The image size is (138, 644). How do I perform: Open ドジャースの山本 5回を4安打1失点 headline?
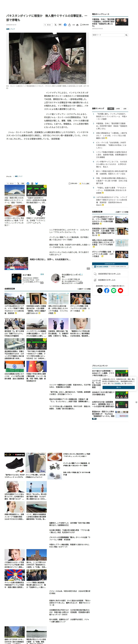pos(70,592)
